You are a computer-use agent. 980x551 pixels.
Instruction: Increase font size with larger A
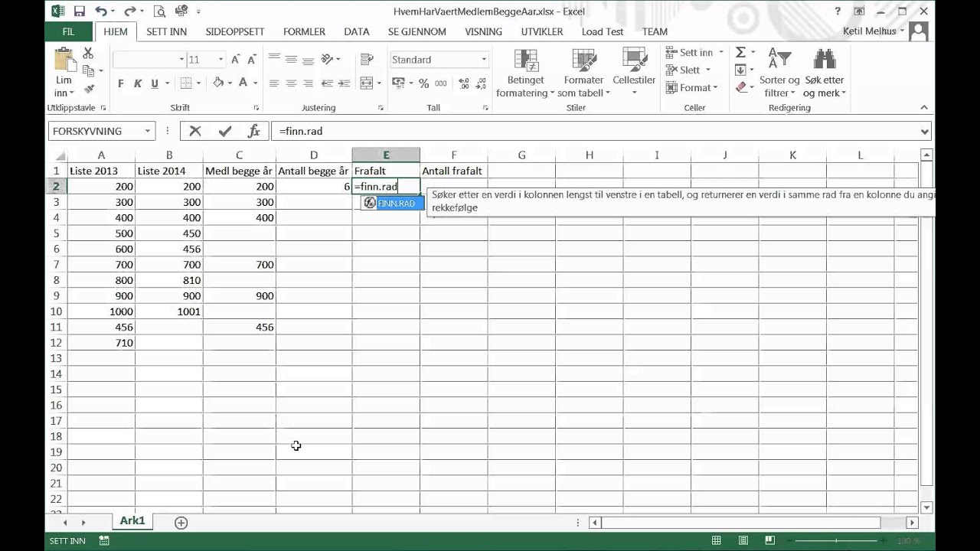pyautogui.click(x=236, y=60)
